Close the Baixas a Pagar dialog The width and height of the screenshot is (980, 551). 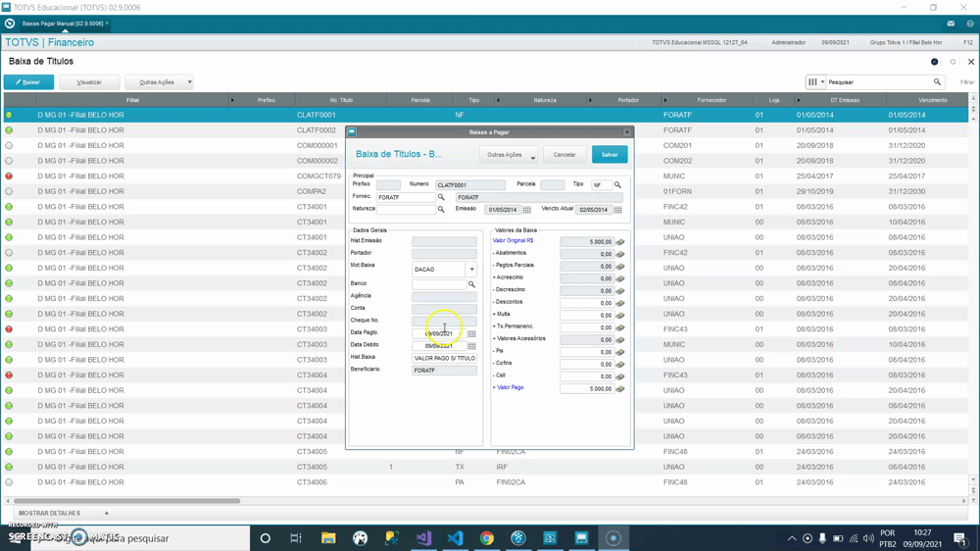pos(627,132)
